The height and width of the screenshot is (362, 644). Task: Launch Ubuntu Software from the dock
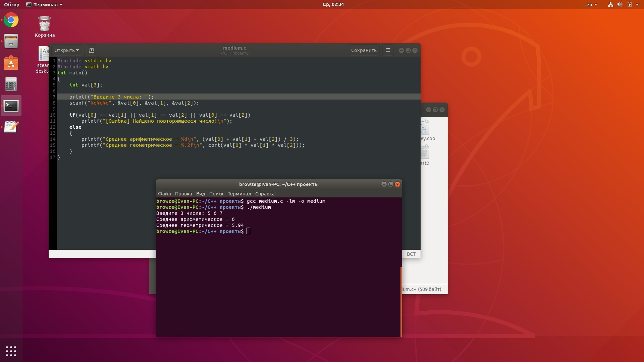point(11,63)
